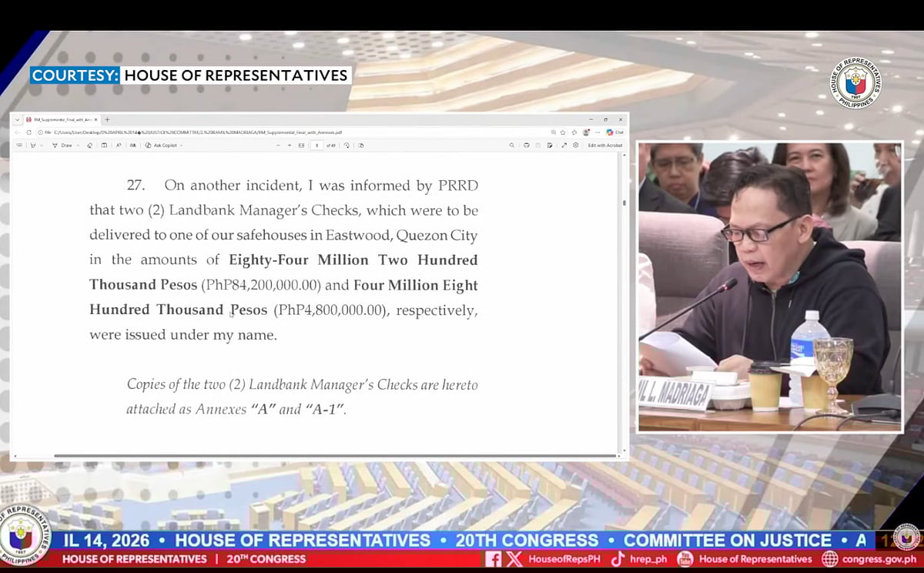
Task: Click the PDF settings gear icon
Action: 575,145
